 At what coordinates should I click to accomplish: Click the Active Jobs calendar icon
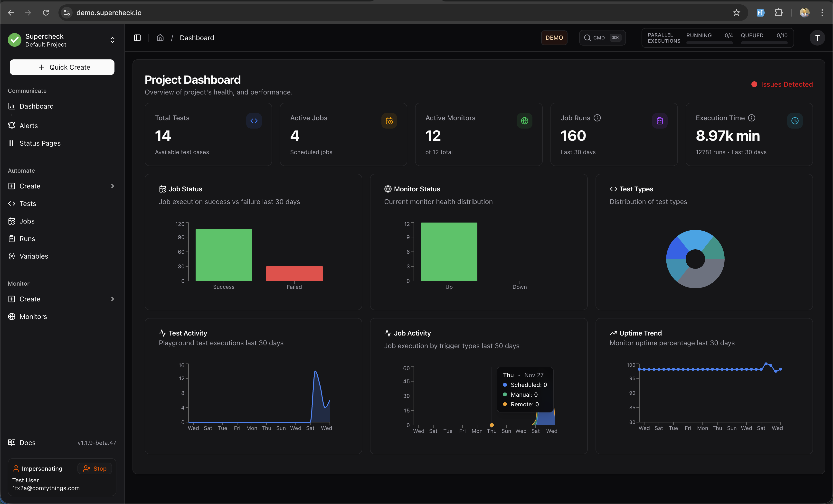(389, 121)
